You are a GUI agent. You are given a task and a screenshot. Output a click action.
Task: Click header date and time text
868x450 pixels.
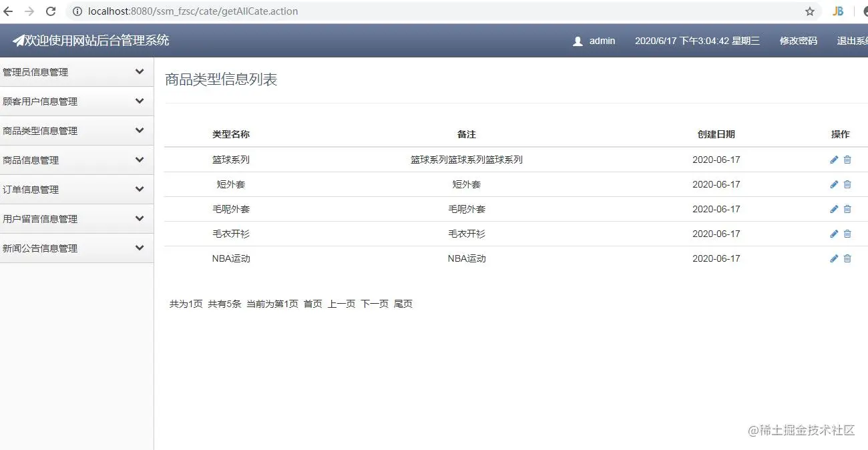click(x=697, y=41)
